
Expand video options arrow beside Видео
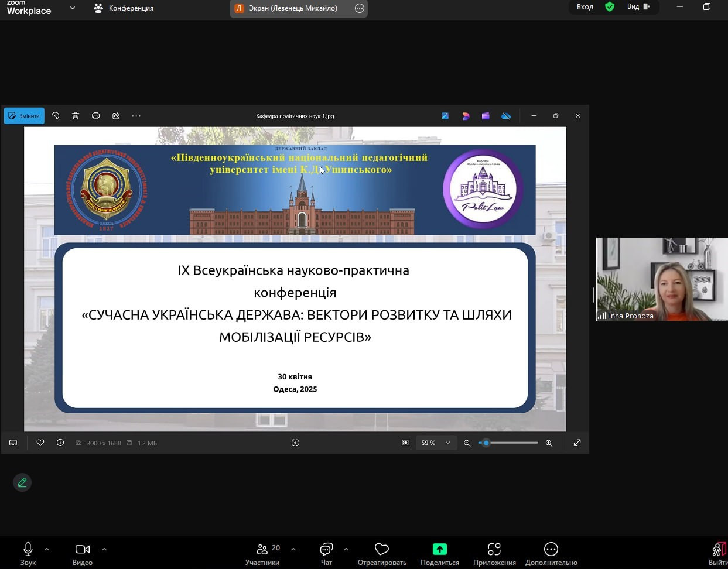point(104,549)
